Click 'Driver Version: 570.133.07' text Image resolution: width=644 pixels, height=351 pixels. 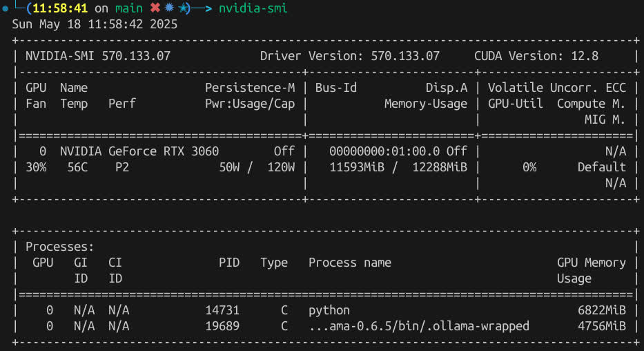[349, 56]
